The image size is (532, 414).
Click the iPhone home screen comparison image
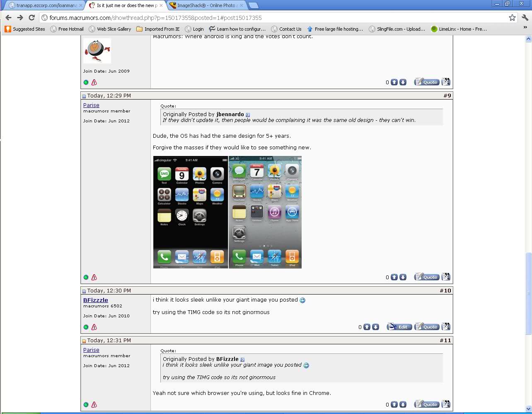click(x=227, y=212)
